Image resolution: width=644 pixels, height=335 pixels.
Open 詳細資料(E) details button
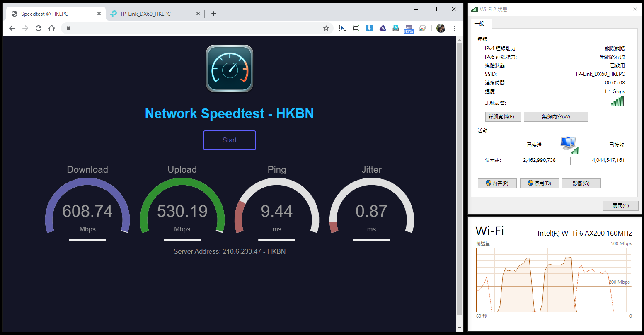[x=503, y=117]
